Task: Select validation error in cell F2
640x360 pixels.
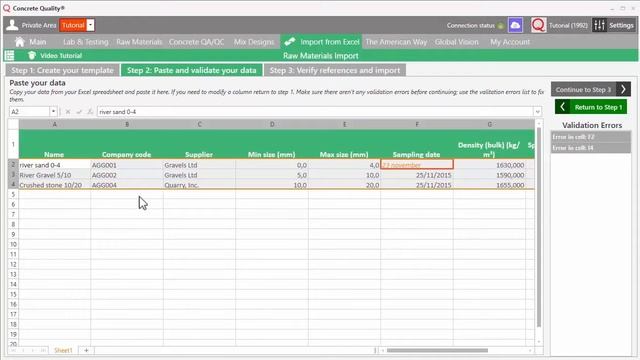Action: pos(591,137)
